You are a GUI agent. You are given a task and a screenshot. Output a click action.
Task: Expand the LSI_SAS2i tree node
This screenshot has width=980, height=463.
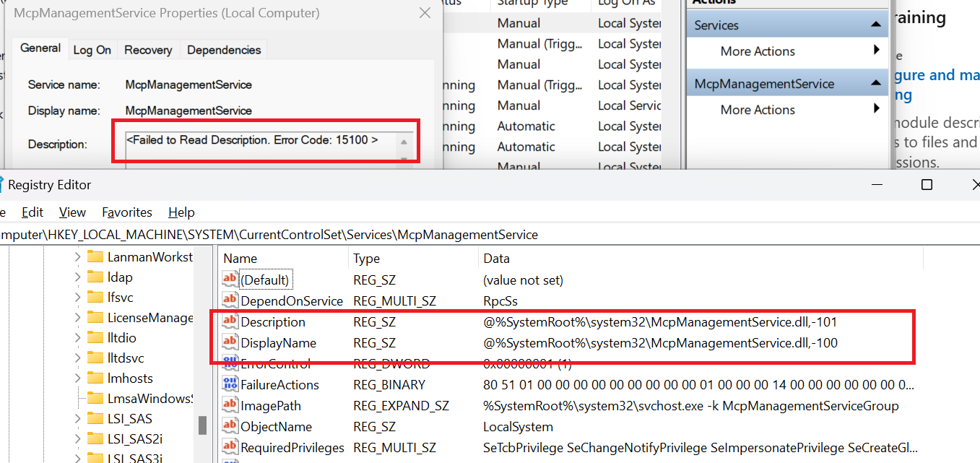tap(77, 438)
